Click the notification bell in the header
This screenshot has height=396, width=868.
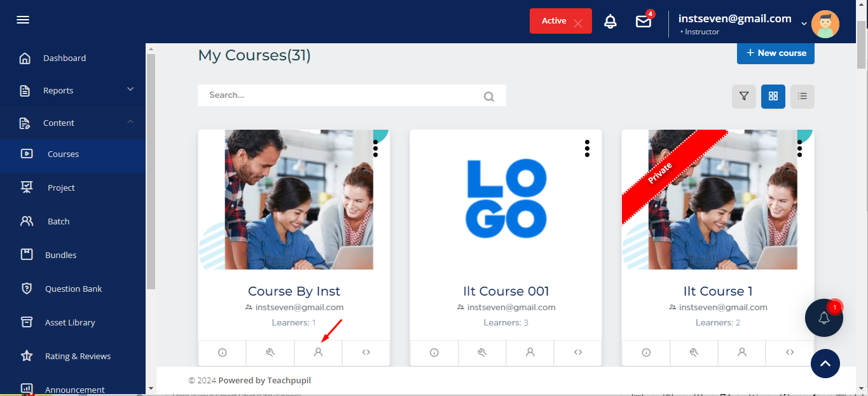(x=610, y=22)
